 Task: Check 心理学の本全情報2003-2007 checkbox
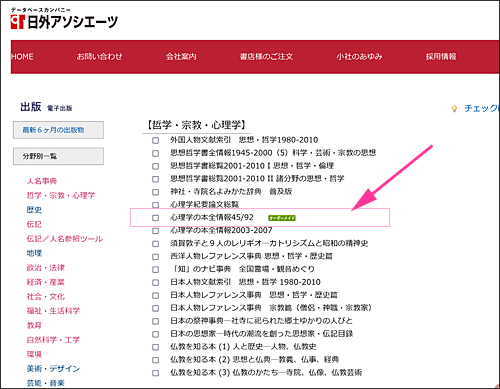[x=155, y=231]
